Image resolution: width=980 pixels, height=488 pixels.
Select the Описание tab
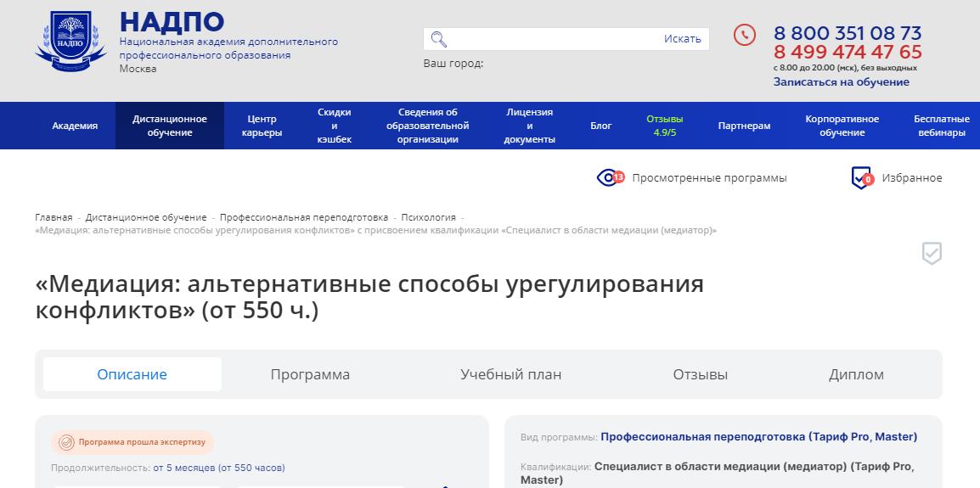[x=132, y=374]
